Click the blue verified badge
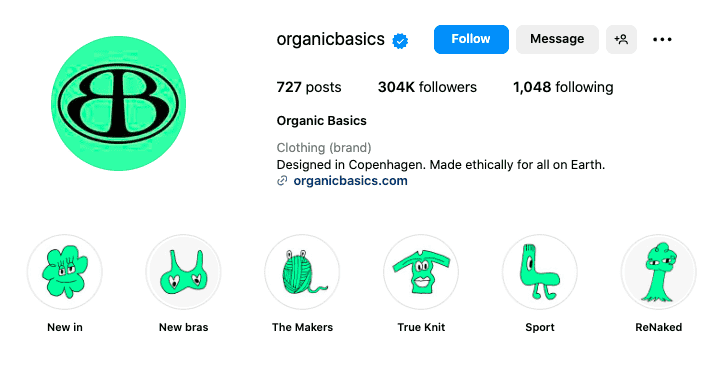 pos(400,41)
